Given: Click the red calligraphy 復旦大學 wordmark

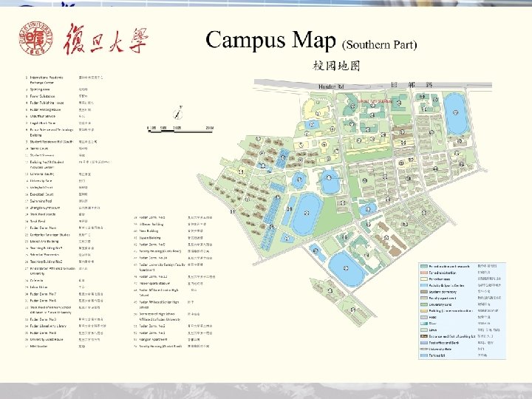Looking at the screenshot, I should (106, 38).
